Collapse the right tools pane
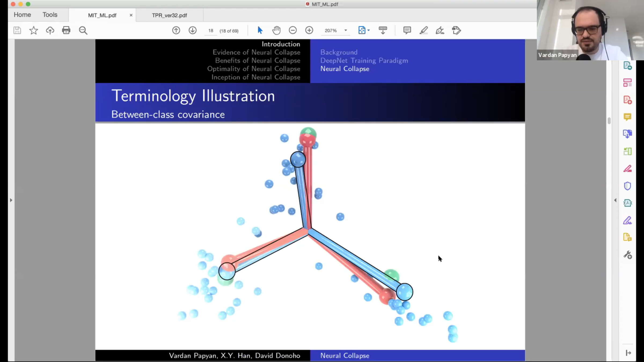Screen dimensions: 644x362 [x=615, y=200]
